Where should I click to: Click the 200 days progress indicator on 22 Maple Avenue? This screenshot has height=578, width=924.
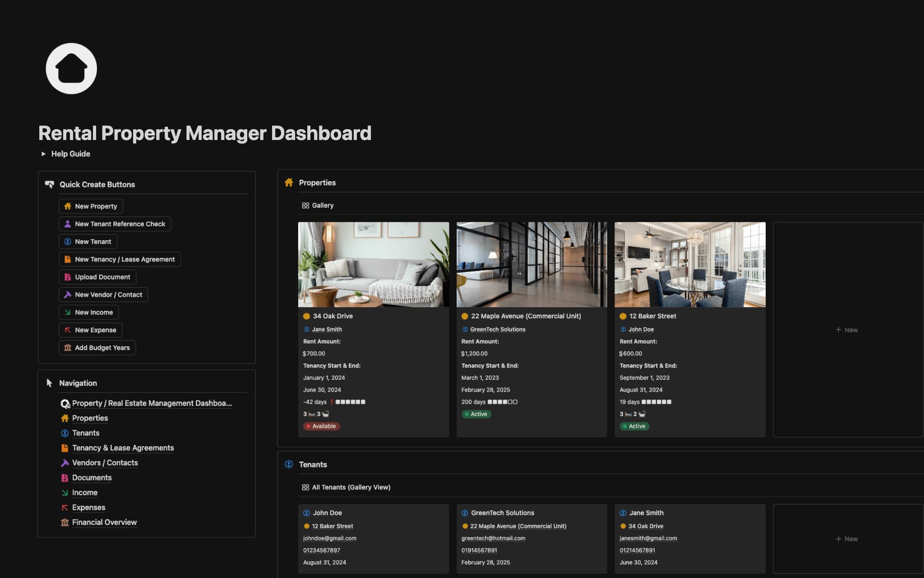(489, 401)
